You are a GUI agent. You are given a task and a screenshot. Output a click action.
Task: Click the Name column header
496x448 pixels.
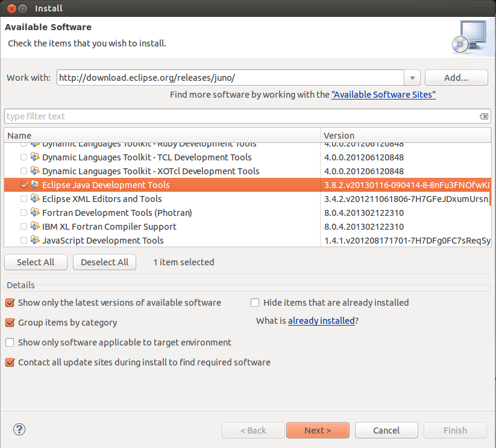click(x=162, y=136)
